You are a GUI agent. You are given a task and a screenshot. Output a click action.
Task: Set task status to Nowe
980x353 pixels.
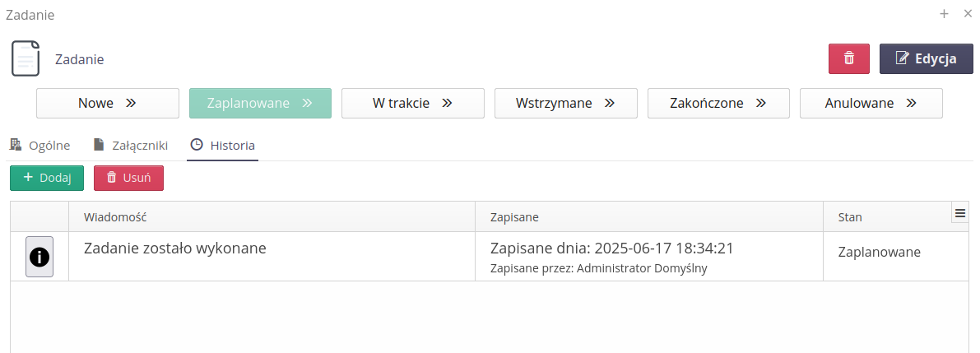pos(107,104)
